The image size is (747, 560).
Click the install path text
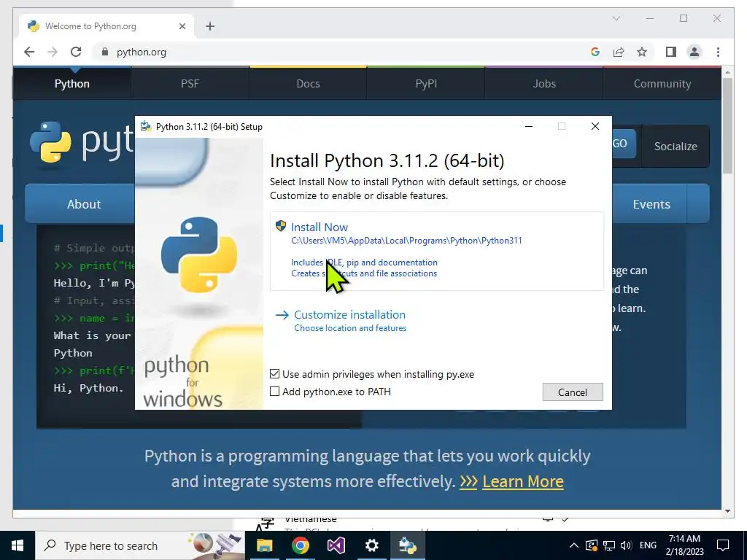(406, 241)
